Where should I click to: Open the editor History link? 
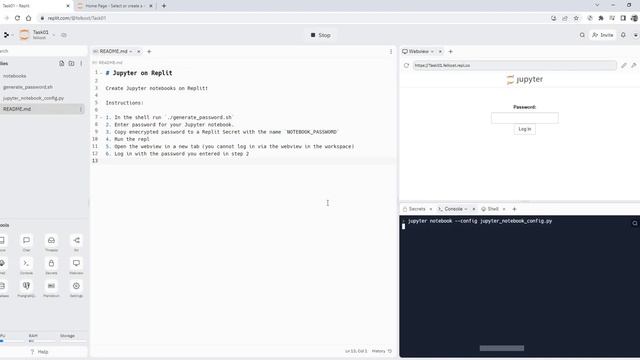382,351
